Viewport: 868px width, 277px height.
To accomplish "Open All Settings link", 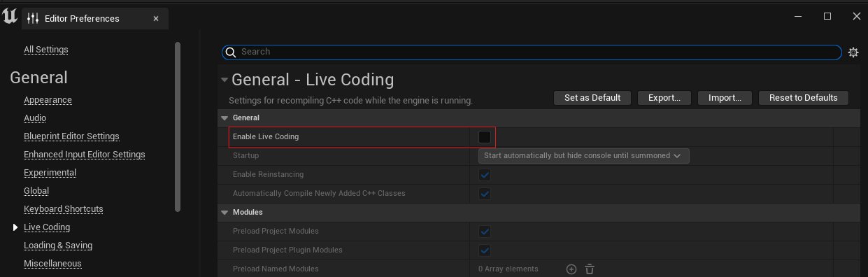I will pyautogui.click(x=46, y=50).
